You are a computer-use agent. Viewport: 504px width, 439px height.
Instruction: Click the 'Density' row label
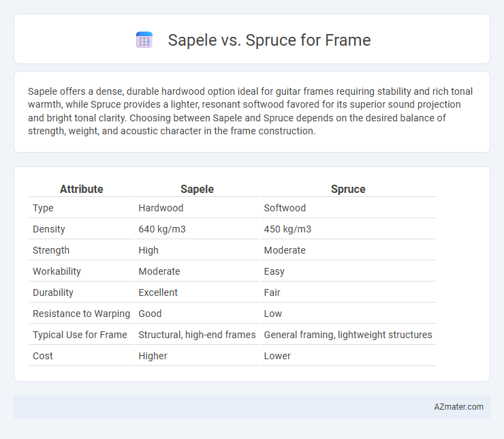(49, 229)
